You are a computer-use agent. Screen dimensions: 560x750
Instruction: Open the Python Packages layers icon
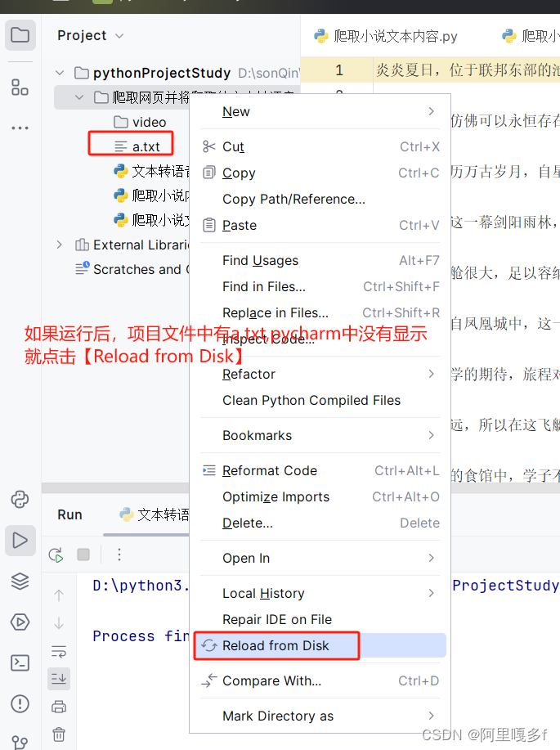pos(20,582)
